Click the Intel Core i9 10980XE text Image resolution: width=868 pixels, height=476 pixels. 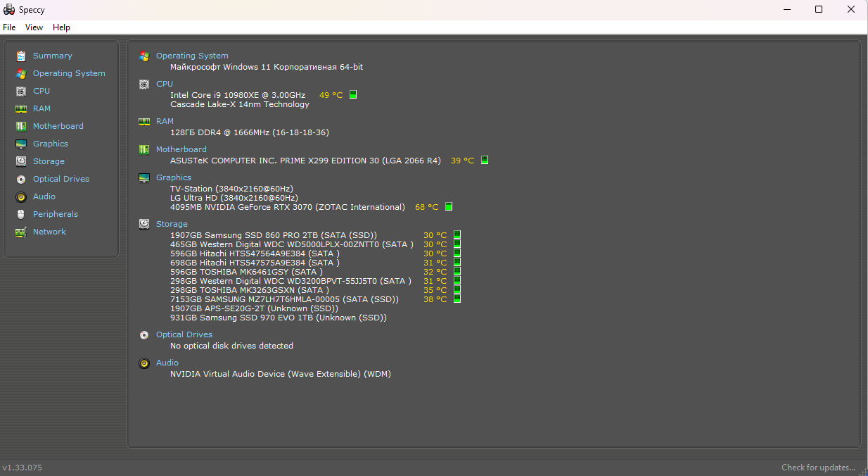pyautogui.click(x=238, y=95)
